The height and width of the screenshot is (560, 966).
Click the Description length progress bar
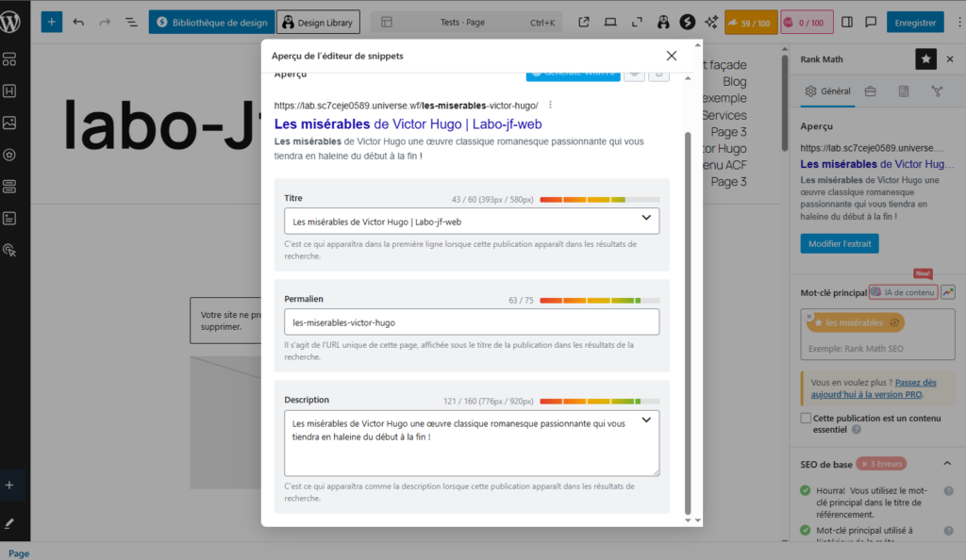[599, 402]
